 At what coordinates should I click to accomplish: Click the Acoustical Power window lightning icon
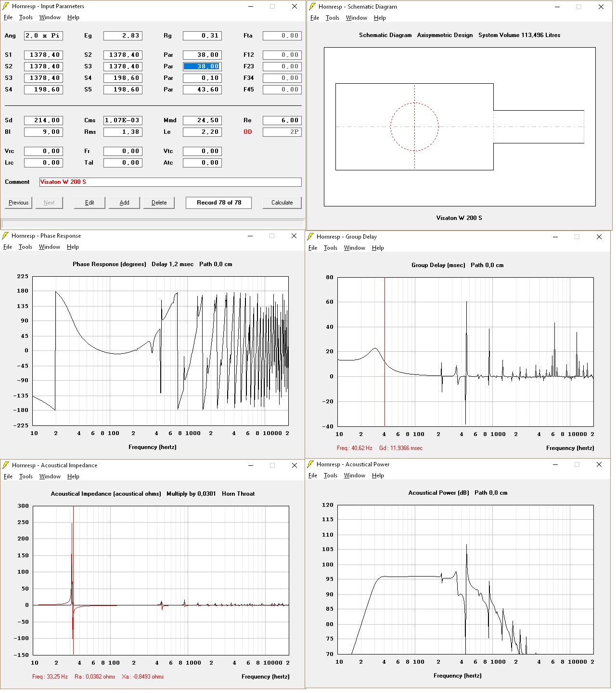310,464
